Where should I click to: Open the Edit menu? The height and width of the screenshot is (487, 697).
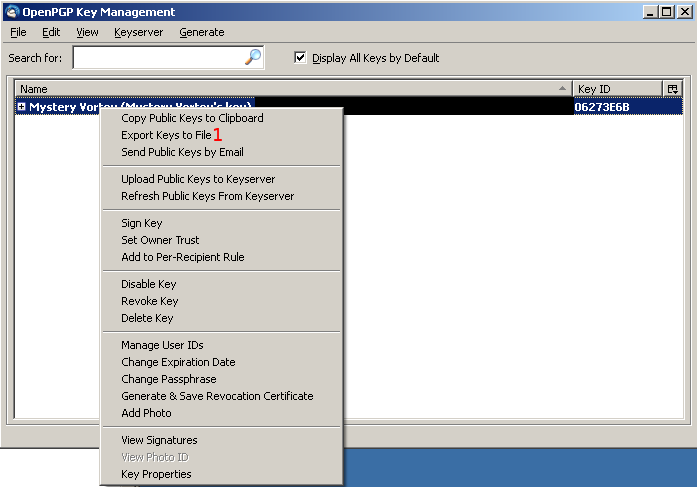pos(51,32)
